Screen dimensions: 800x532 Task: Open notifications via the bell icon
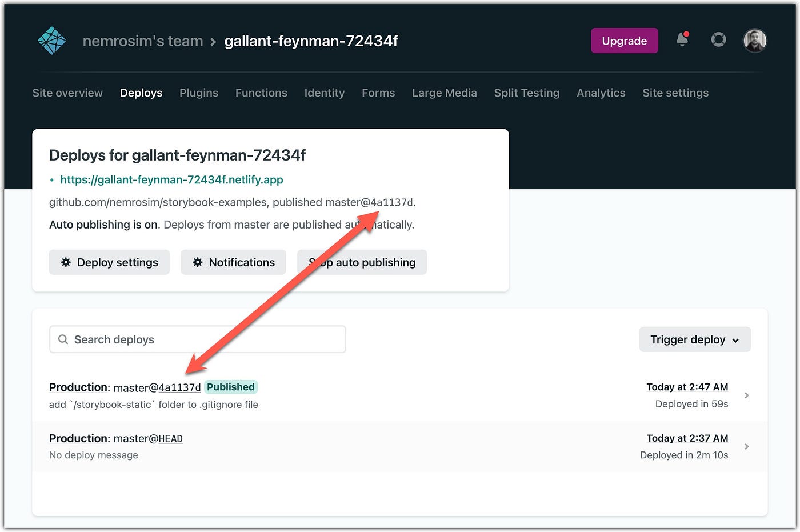(x=682, y=41)
